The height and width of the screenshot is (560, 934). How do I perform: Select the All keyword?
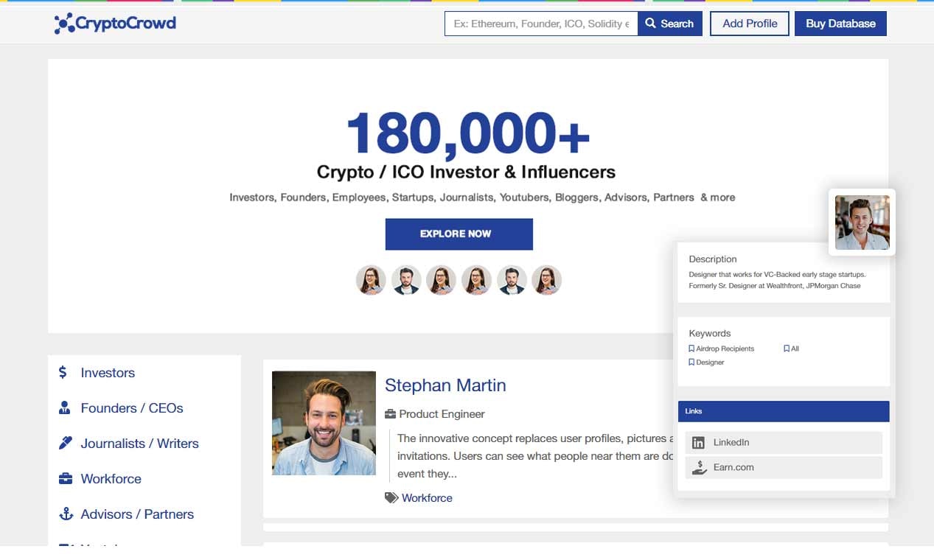tap(795, 349)
